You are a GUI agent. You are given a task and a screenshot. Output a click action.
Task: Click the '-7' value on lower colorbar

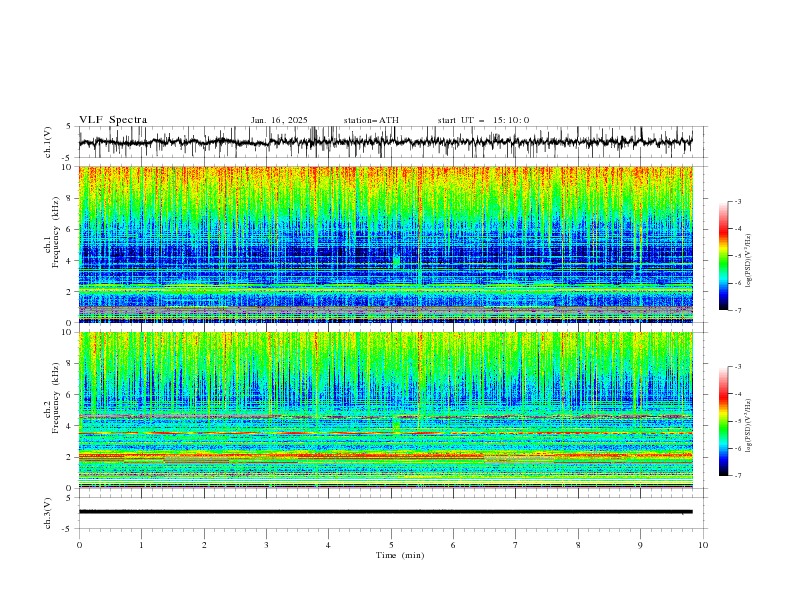[x=737, y=476]
